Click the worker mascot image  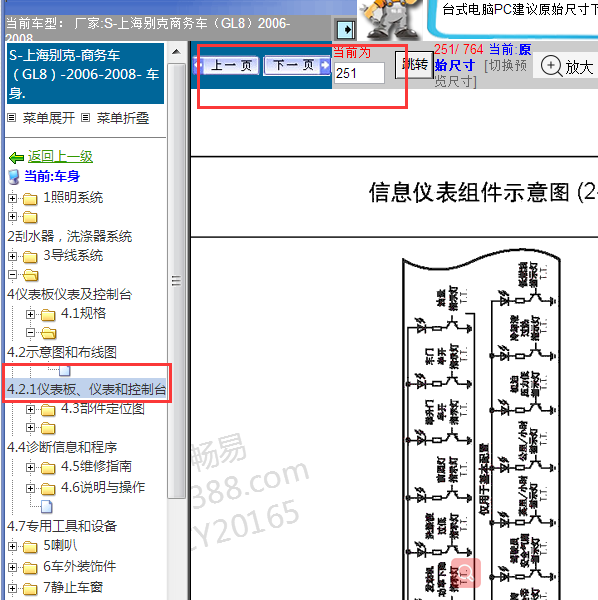(390, 19)
